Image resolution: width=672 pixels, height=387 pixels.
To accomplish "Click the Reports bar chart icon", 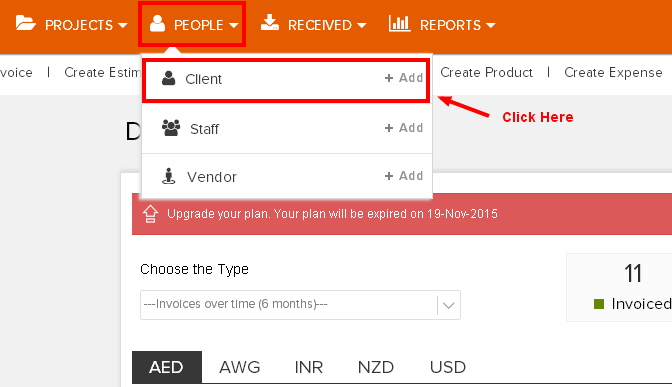I will [399, 23].
